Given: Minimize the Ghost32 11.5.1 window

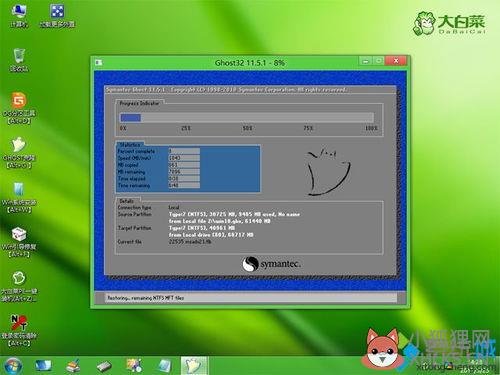Looking at the screenshot, I should pyautogui.click(x=366, y=61).
